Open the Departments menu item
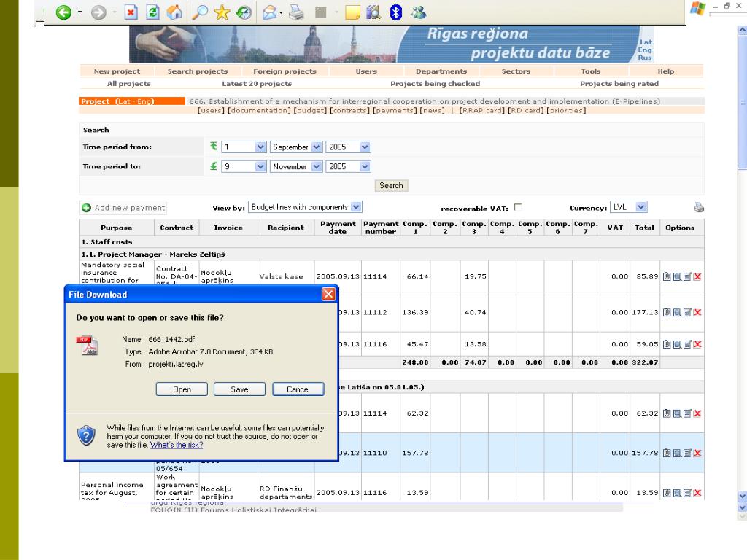The height and width of the screenshot is (560, 747). pyautogui.click(x=441, y=71)
